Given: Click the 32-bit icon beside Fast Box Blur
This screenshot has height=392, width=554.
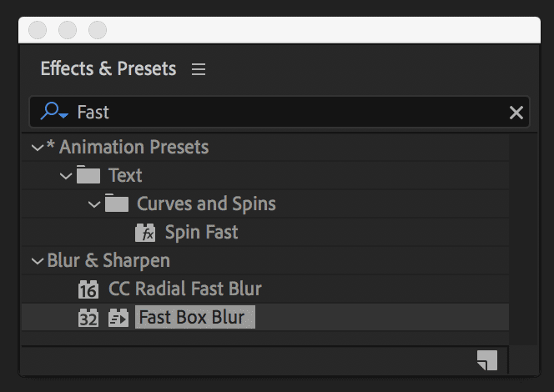Looking at the screenshot, I should [x=88, y=318].
